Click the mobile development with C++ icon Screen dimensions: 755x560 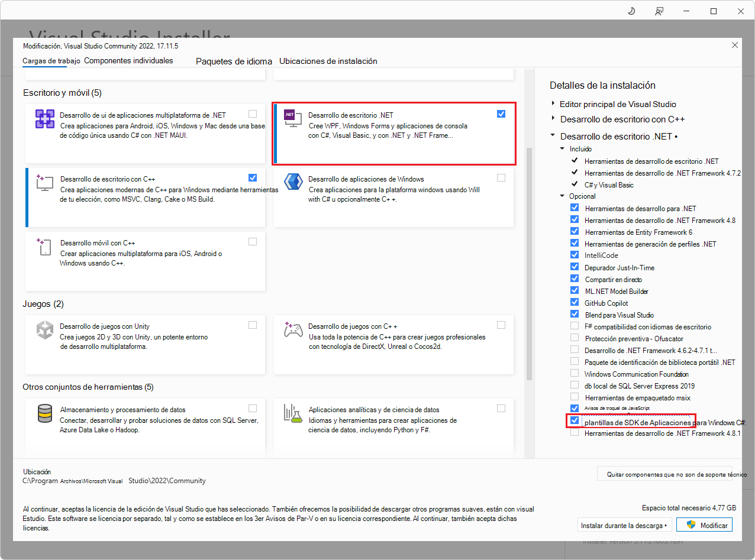tap(45, 247)
